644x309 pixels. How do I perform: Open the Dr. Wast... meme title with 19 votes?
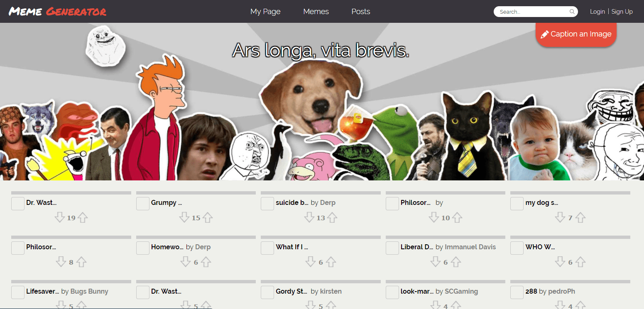coord(41,203)
